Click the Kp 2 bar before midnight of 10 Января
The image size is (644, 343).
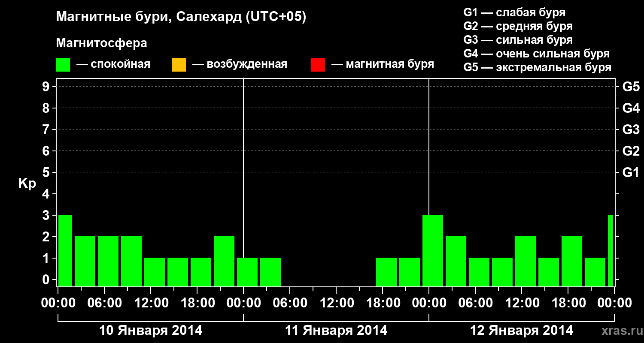[224, 261]
